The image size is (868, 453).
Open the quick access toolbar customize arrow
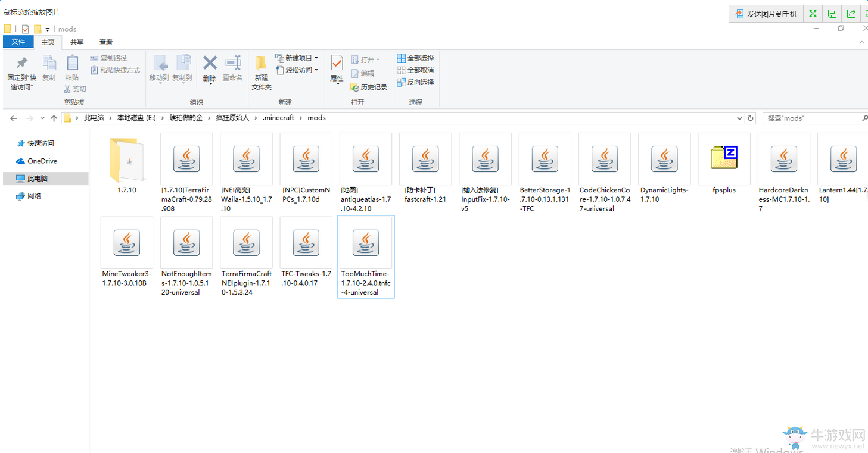[47, 29]
